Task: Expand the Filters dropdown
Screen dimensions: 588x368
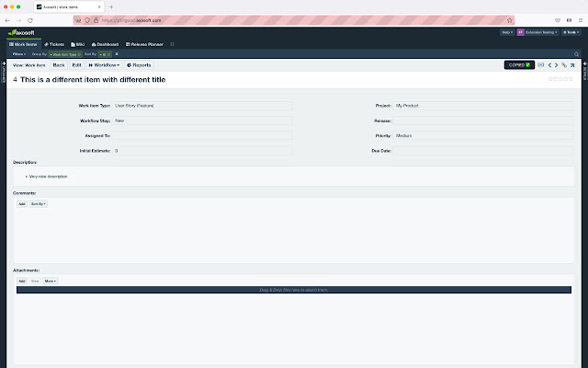Action: pyautogui.click(x=19, y=54)
